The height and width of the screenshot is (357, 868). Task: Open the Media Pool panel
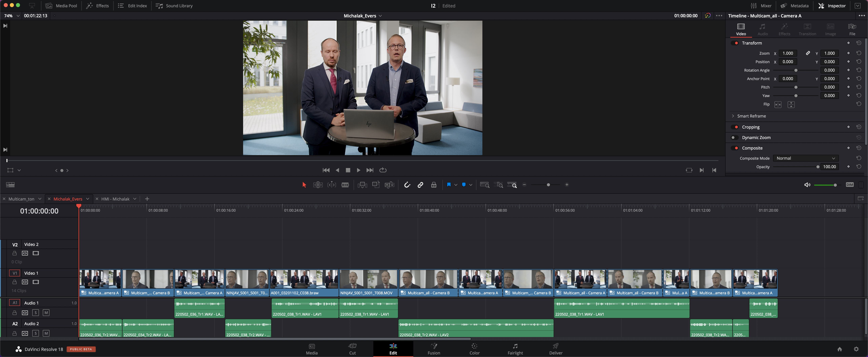[61, 6]
